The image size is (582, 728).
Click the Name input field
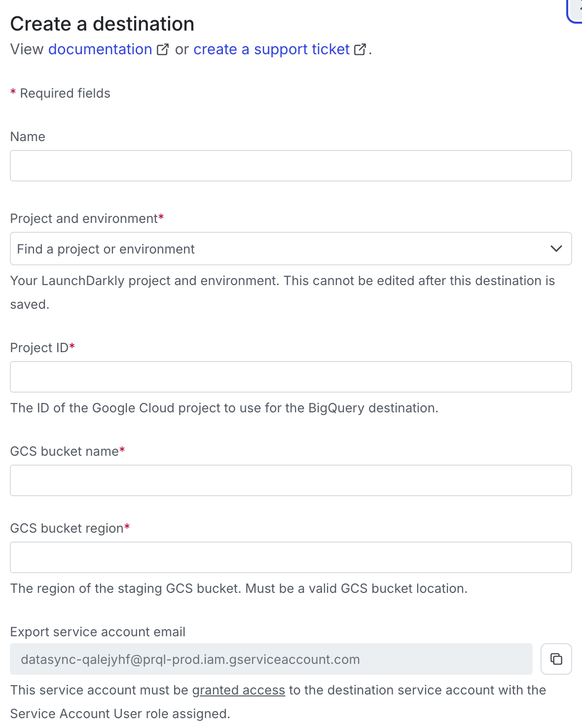tap(291, 166)
